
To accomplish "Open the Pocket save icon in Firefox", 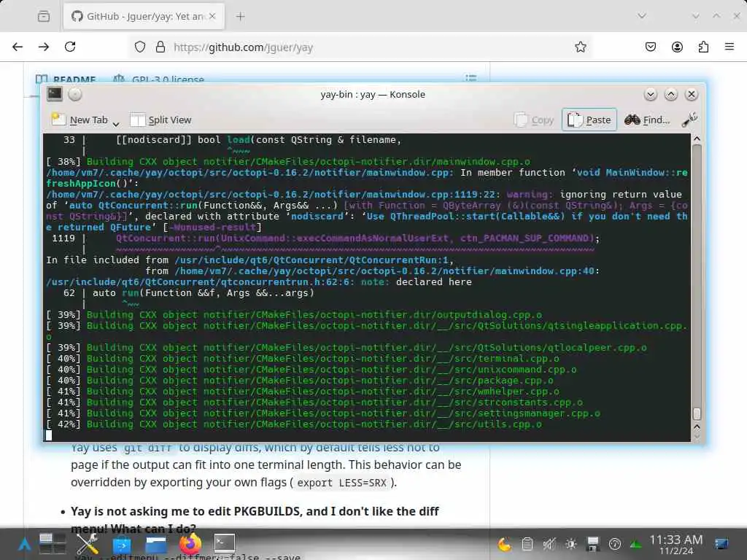I will point(650,47).
